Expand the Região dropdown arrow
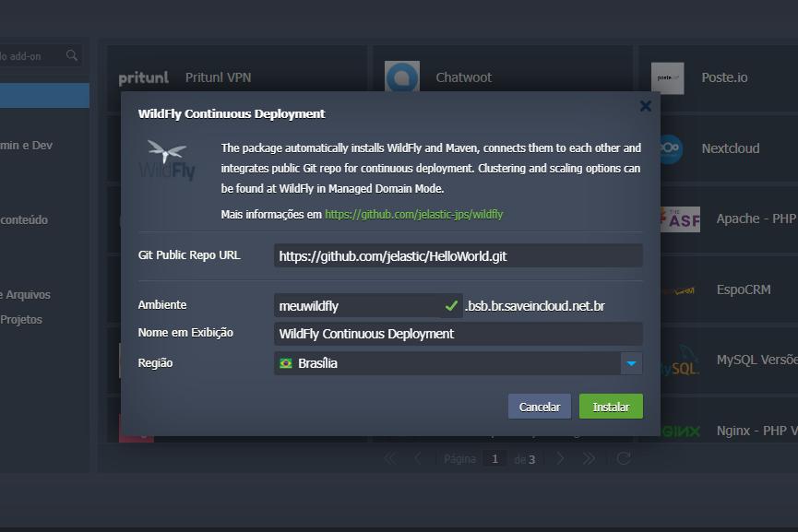 tap(631, 363)
